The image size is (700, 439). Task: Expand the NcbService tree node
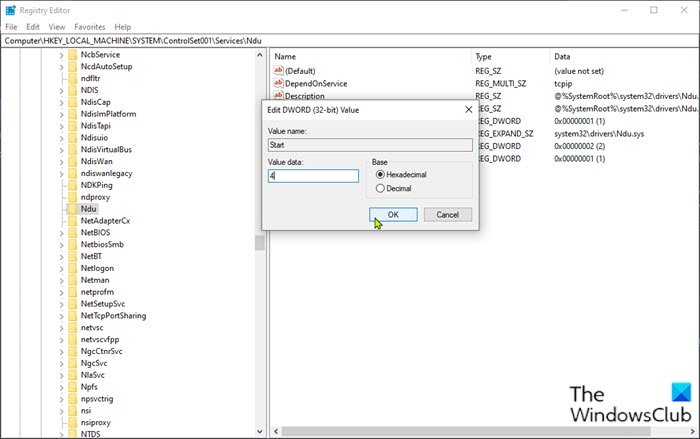tap(61, 55)
